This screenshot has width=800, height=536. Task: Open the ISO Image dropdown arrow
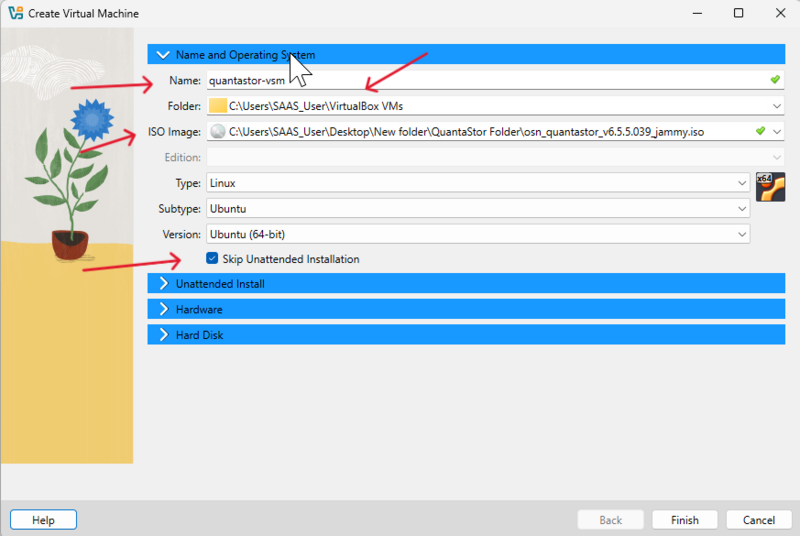(777, 132)
